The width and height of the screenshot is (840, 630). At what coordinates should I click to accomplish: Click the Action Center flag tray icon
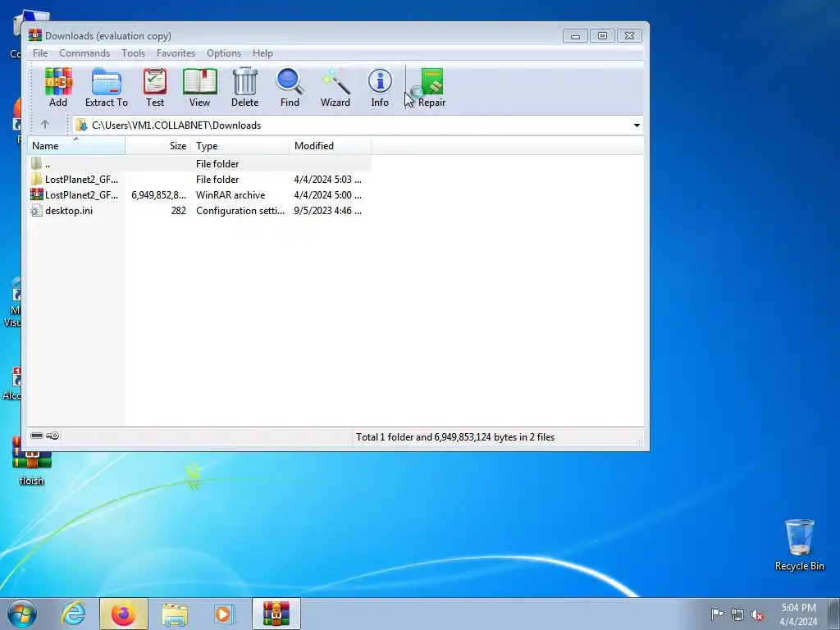pos(717,614)
